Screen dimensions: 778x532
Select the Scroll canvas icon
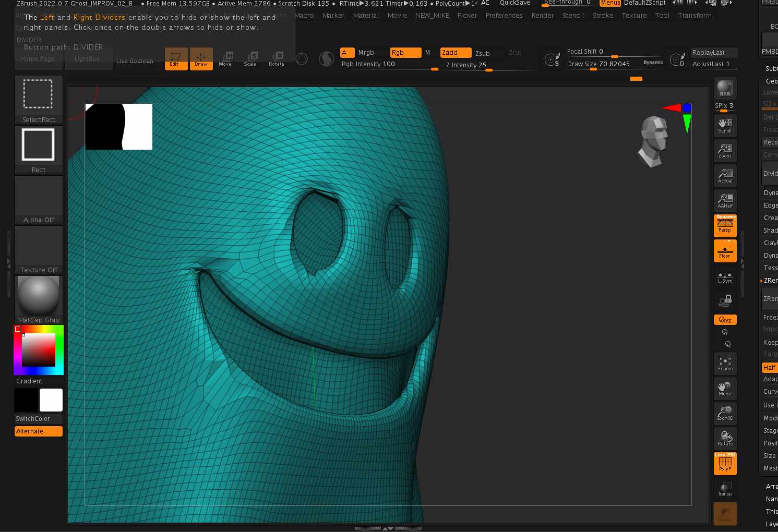[725, 126]
